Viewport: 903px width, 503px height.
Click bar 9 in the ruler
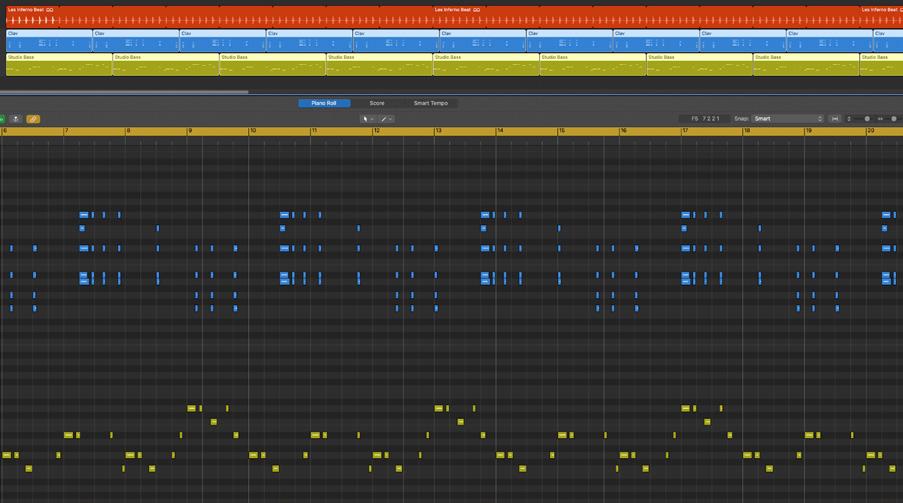(x=190, y=131)
